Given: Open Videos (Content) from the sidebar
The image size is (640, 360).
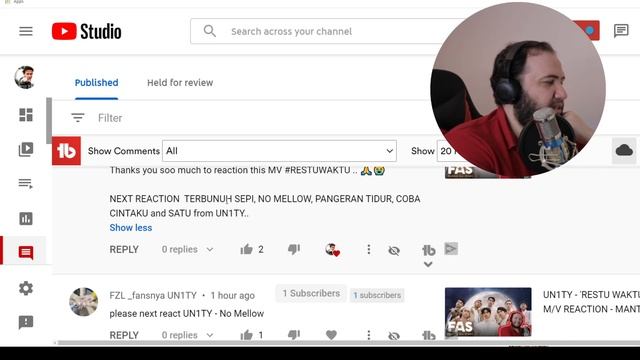Looking at the screenshot, I should pyautogui.click(x=26, y=149).
